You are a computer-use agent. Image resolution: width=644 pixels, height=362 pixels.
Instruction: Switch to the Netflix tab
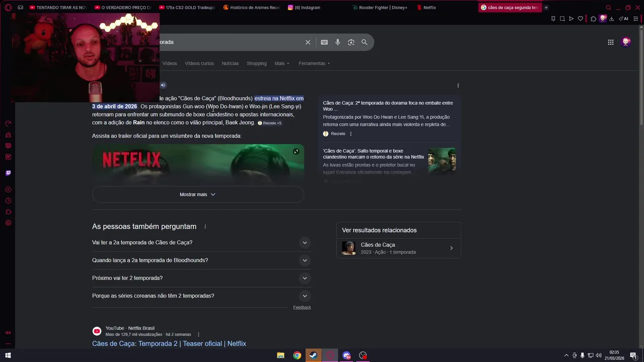tap(426, 8)
